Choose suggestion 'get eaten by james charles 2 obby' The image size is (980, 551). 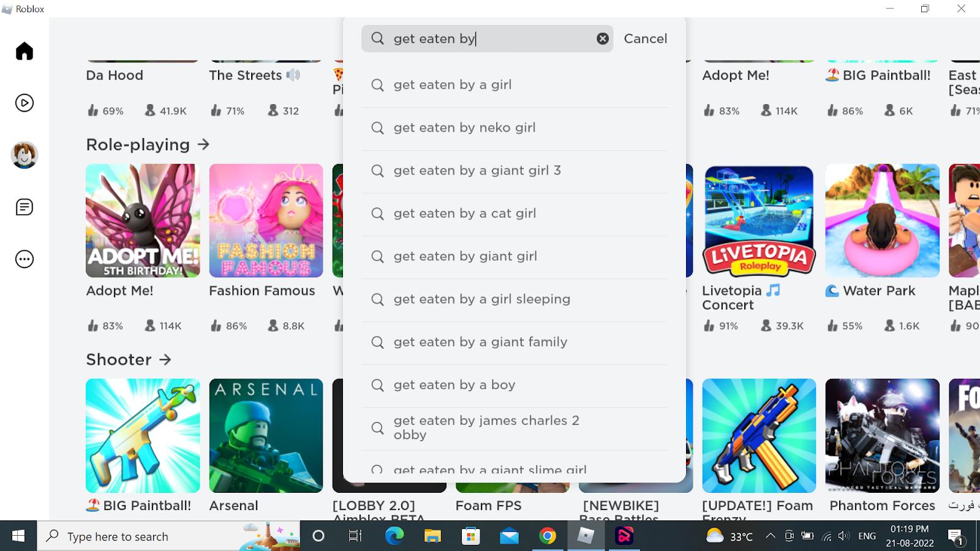click(x=514, y=428)
